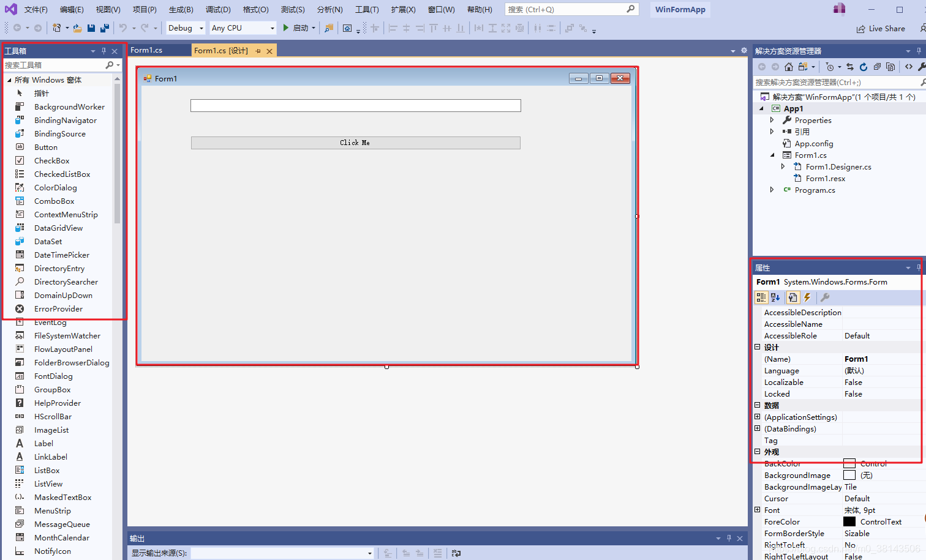Click the Find in Files icon in the toolbar
926x560 pixels.
point(329,28)
